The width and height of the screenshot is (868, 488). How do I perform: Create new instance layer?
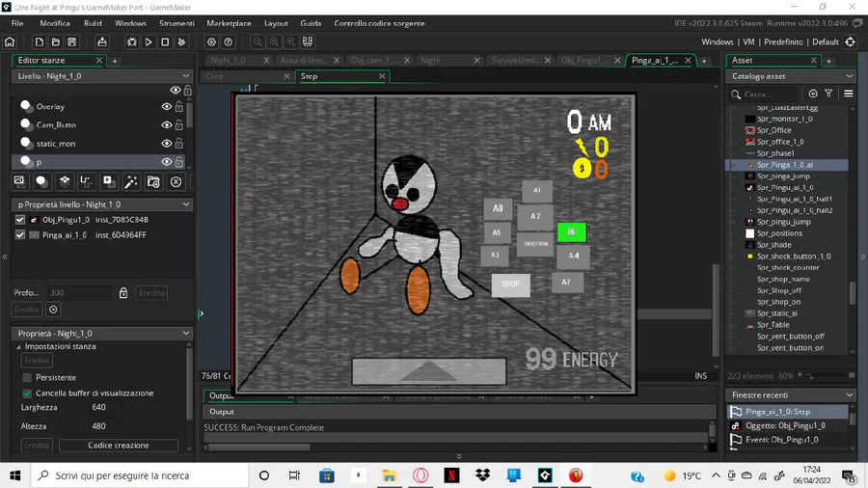pos(41,181)
